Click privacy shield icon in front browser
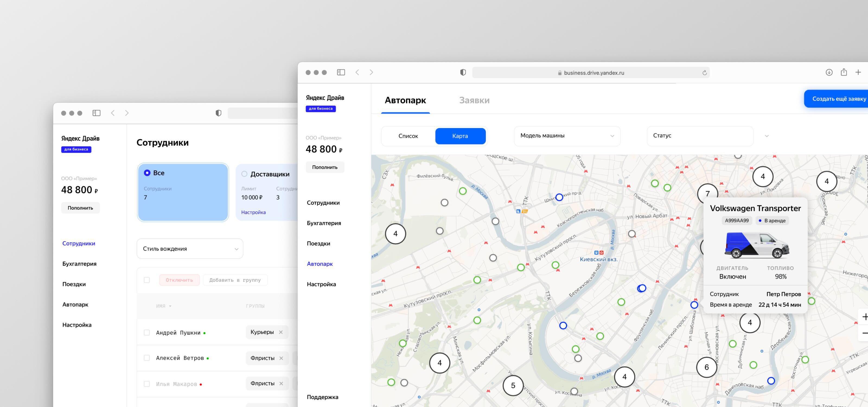 [463, 72]
